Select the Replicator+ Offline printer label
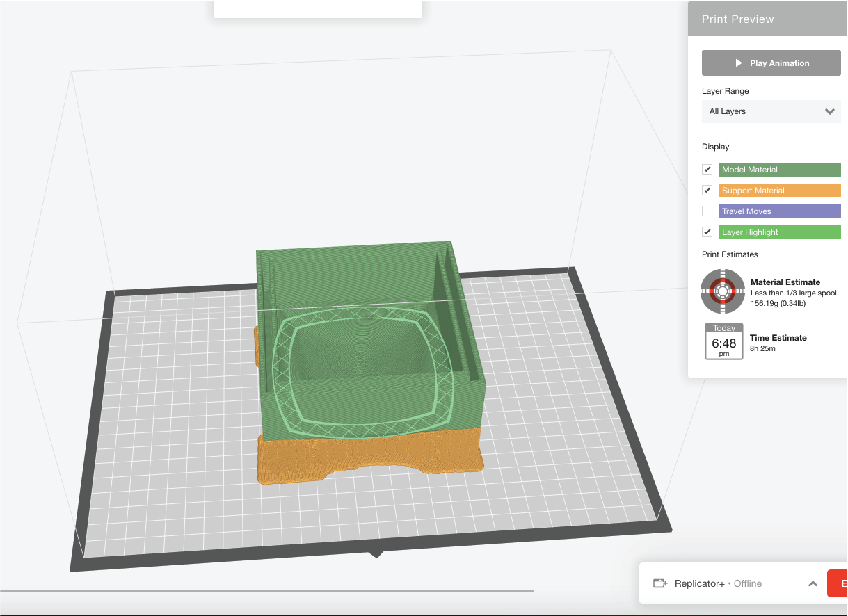Screen dimensions: 848x616 pyautogui.click(x=718, y=583)
